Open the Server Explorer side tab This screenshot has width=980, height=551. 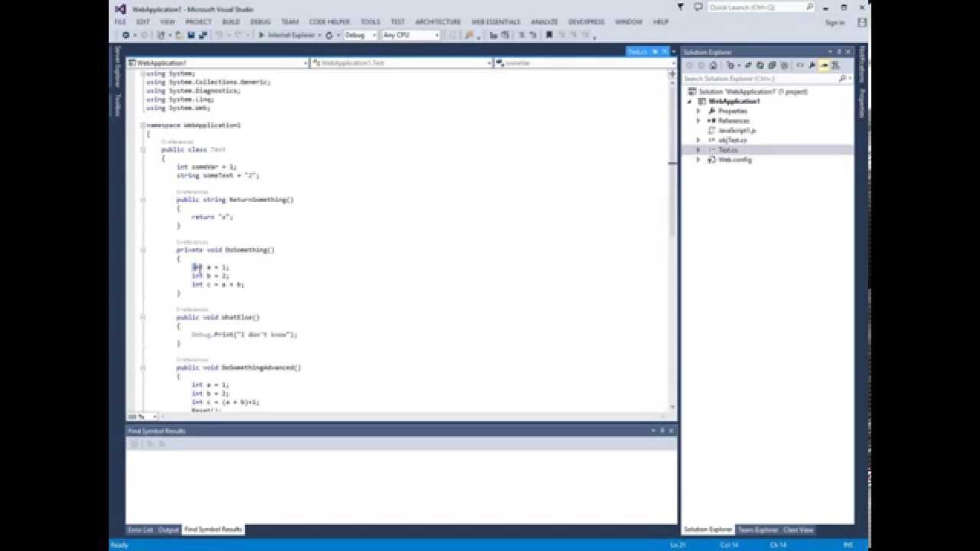(117, 66)
